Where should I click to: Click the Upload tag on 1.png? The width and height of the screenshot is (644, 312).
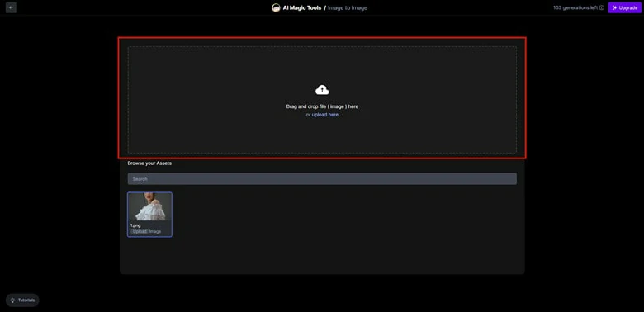(x=140, y=232)
